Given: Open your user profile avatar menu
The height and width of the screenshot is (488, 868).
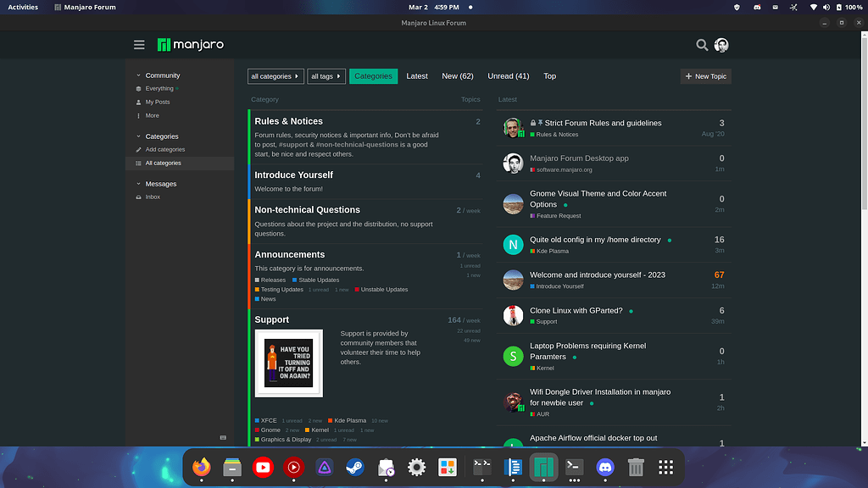Looking at the screenshot, I should click(721, 45).
